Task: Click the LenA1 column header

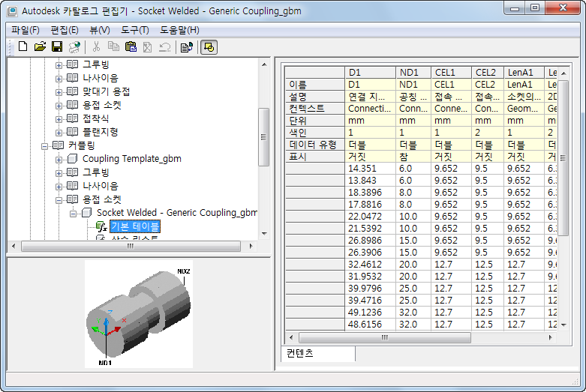Action: [524, 73]
